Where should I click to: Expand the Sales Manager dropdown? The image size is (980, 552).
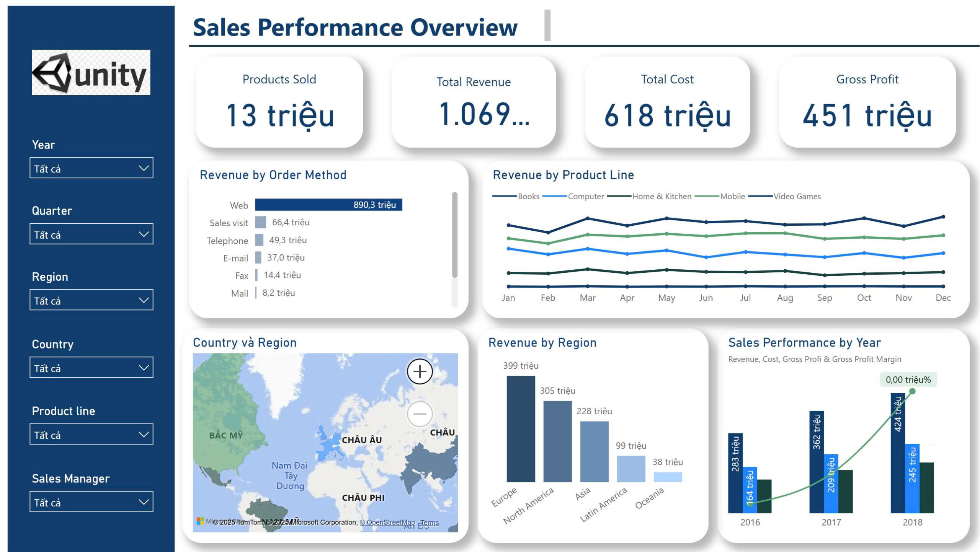[91, 502]
